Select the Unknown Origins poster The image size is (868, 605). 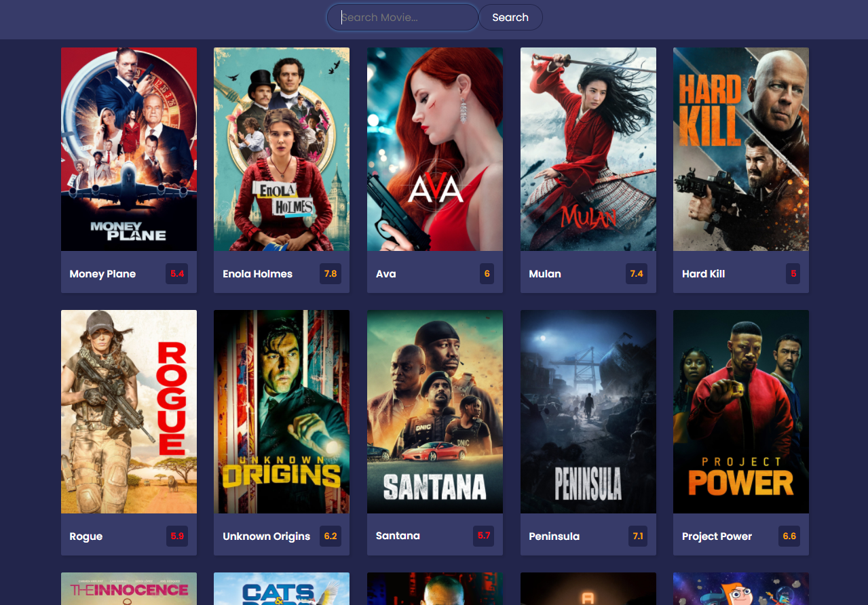[282, 412]
